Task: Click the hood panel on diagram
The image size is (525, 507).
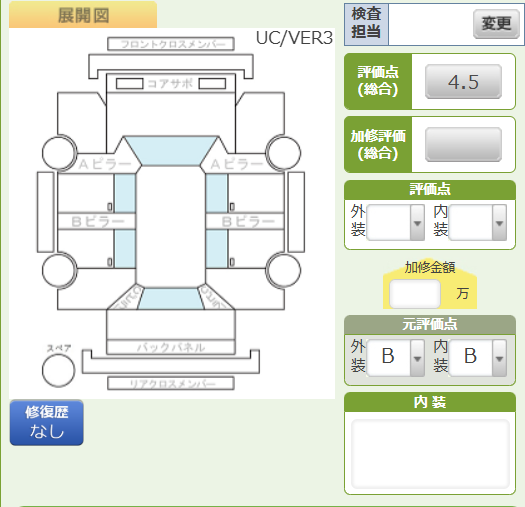Action: 171,116
